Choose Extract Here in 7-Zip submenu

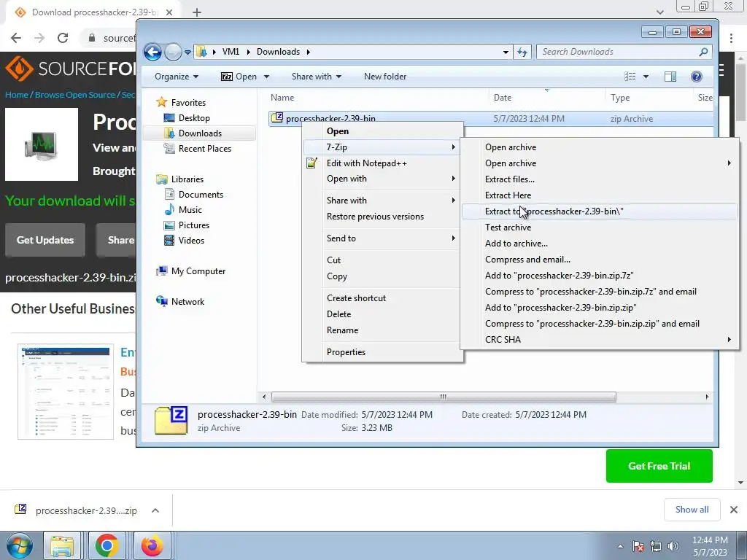600,195
